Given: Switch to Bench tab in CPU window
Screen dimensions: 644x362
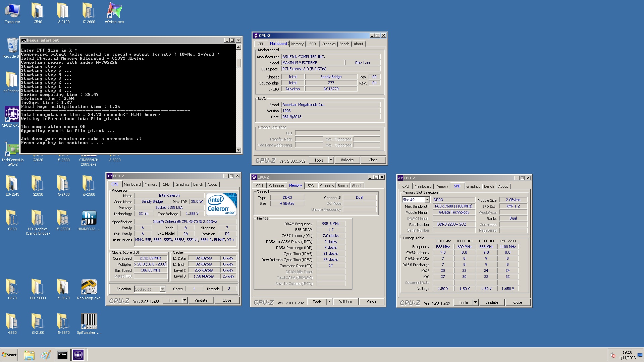Looking at the screenshot, I should [x=198, y=184].
